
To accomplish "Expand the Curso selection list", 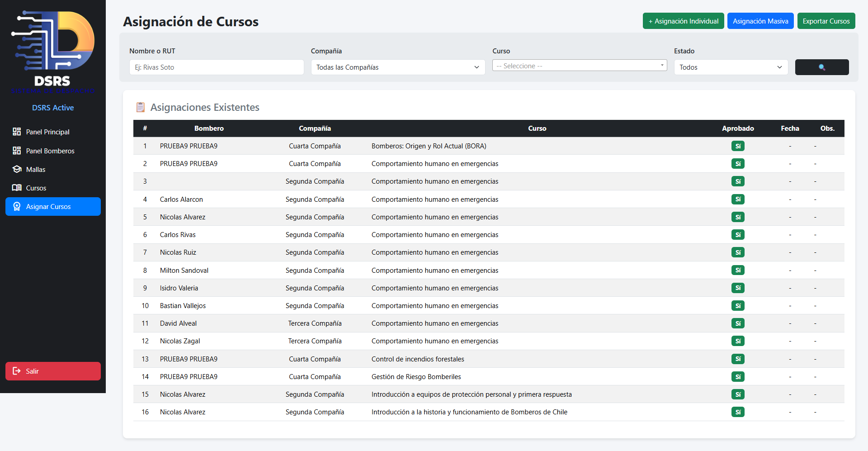I will click(x=579, y=66).
